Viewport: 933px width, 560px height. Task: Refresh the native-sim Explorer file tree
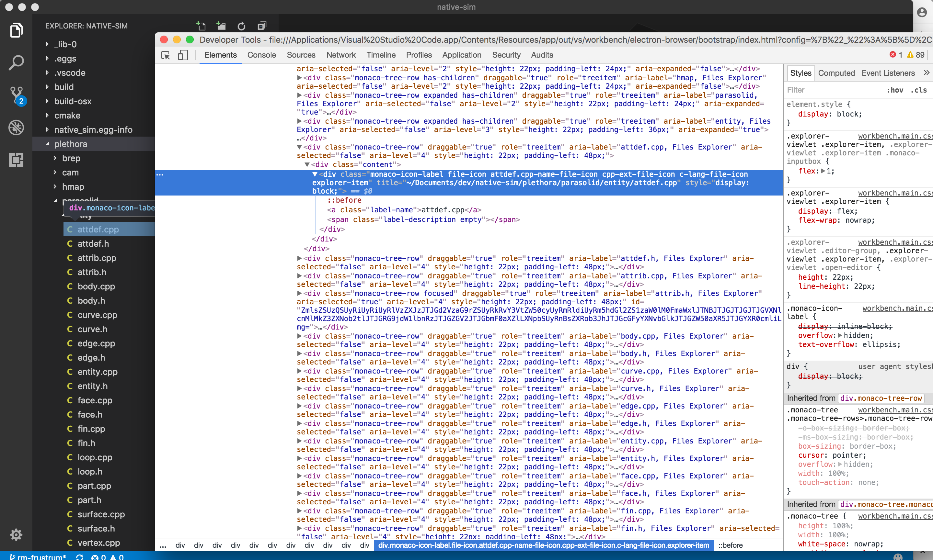click(241, 26)
